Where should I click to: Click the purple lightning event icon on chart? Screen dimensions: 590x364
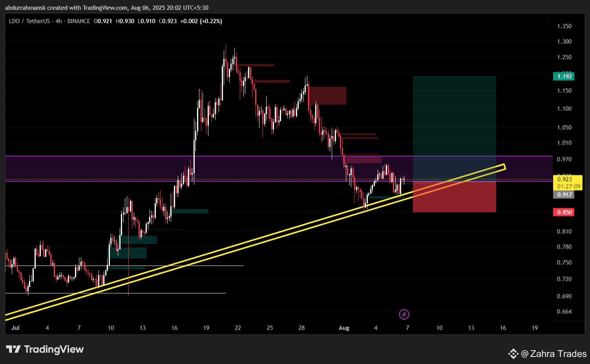click(404, 314)
